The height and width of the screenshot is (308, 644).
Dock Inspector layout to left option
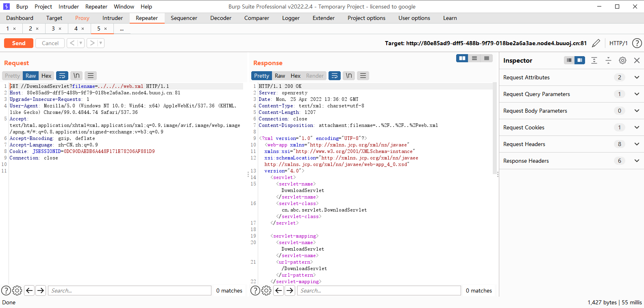569,60
